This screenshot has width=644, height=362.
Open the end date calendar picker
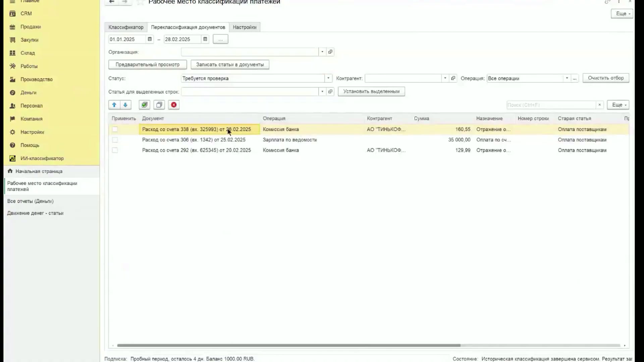coord(205,39)
